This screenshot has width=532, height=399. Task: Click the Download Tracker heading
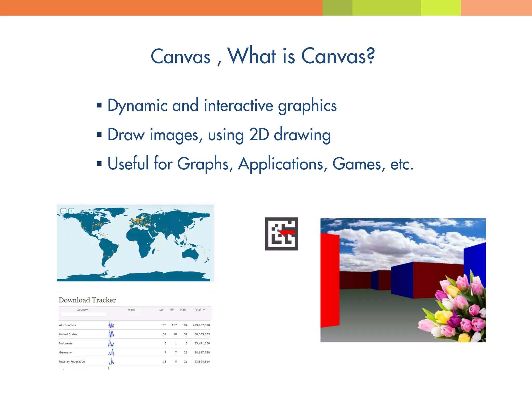pyautogui.click(x=87, y=300)
